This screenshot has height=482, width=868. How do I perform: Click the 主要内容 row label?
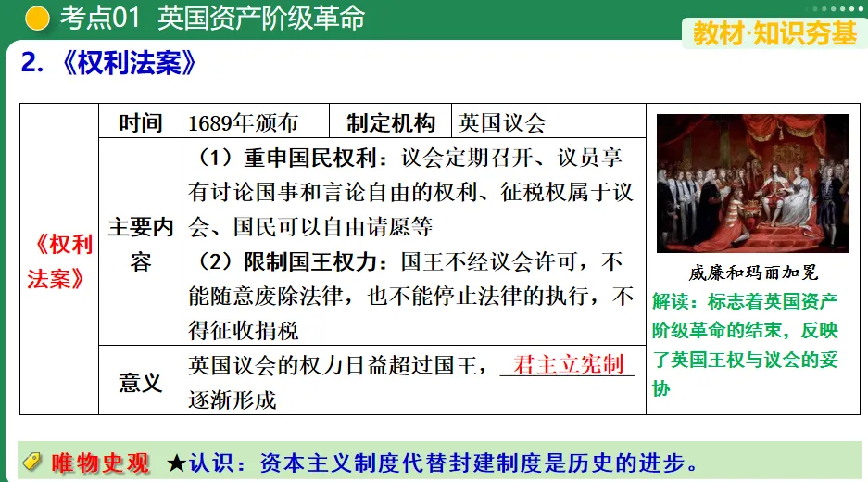(x=141, y=244)
